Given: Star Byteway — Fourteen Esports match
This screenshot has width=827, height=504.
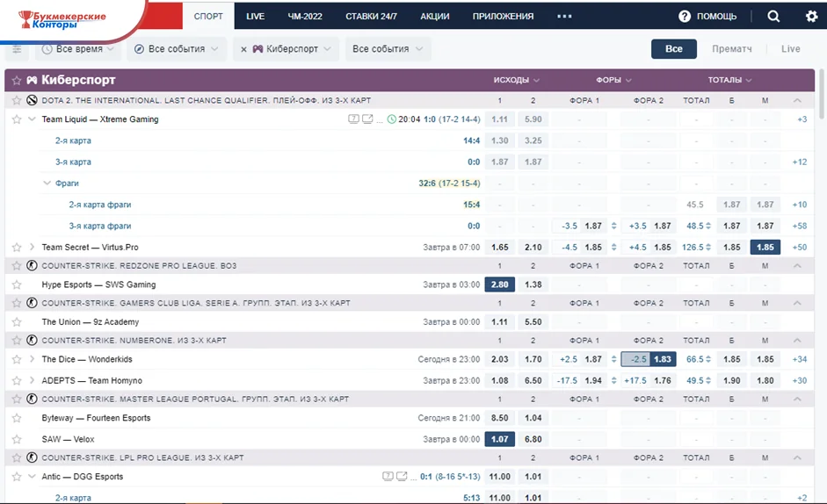Looking at the screenshot, I should click(17, 418).
